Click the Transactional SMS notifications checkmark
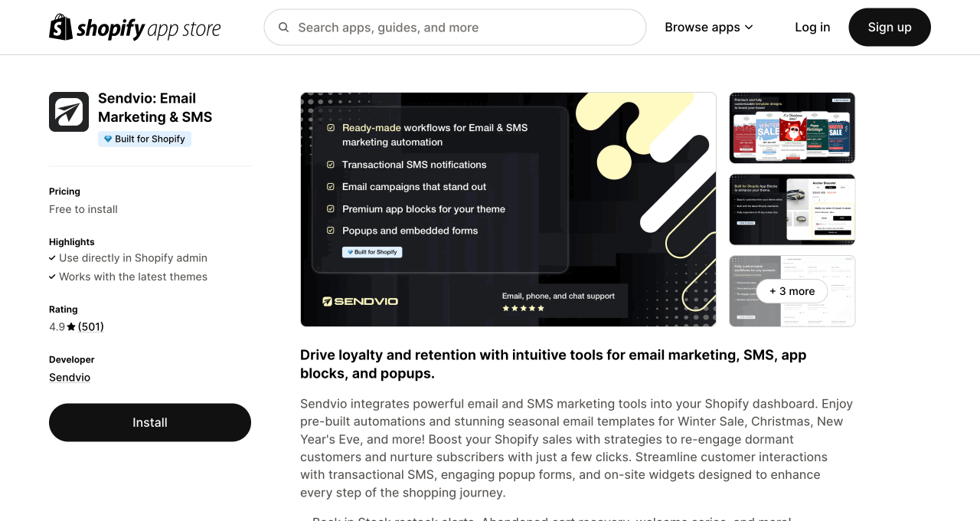The image size is (980, 521). (x=331, y=165)
